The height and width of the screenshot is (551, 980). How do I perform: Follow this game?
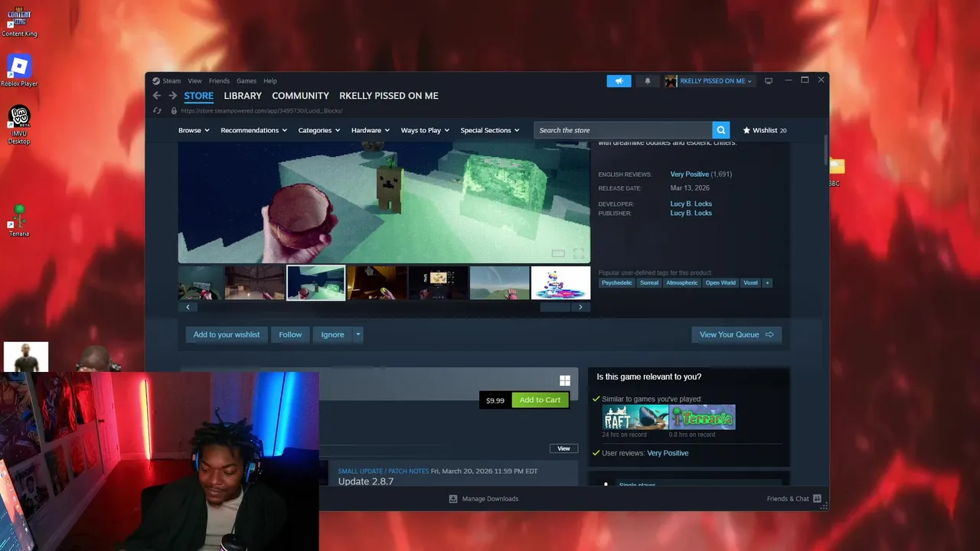pos(290,334)
